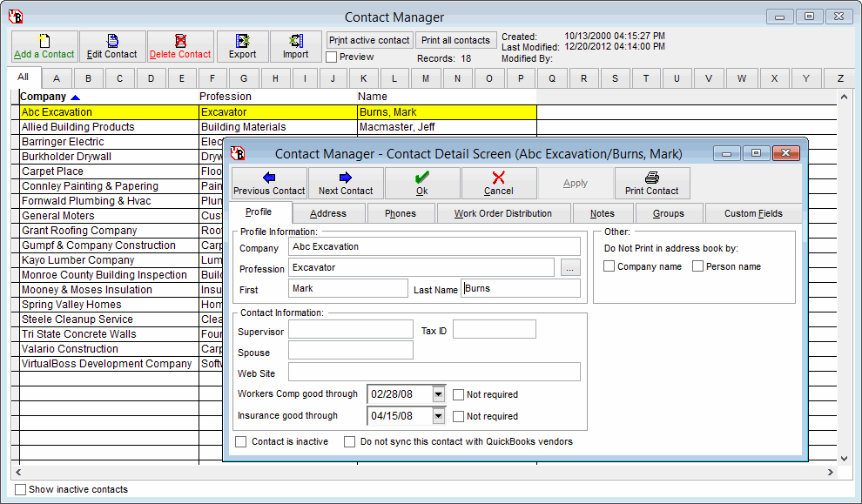The image size is (862, 504).
Task: Click the disabled Apply button
Action: [x=576, y=183]
